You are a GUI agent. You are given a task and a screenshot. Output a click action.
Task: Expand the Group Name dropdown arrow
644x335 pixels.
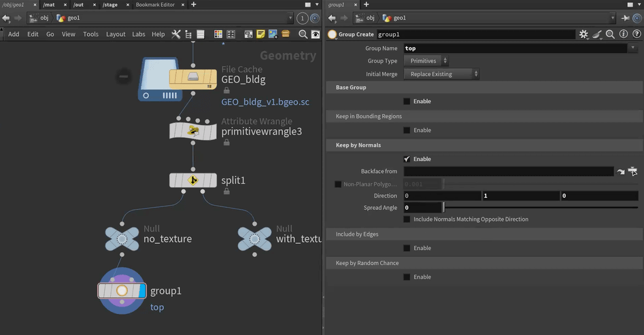pos(632,48)
